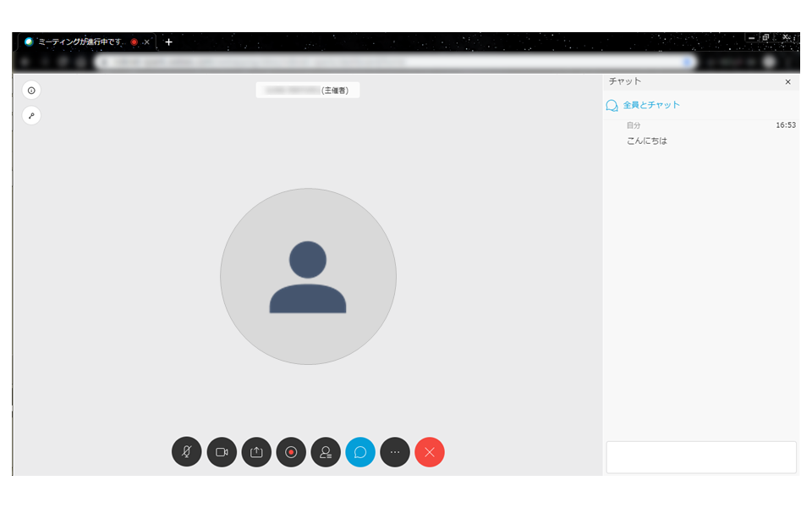The width and height of the screenshot is (812, 508).
Task: Open meeting info icon at top left
Action: click(31, 91)
